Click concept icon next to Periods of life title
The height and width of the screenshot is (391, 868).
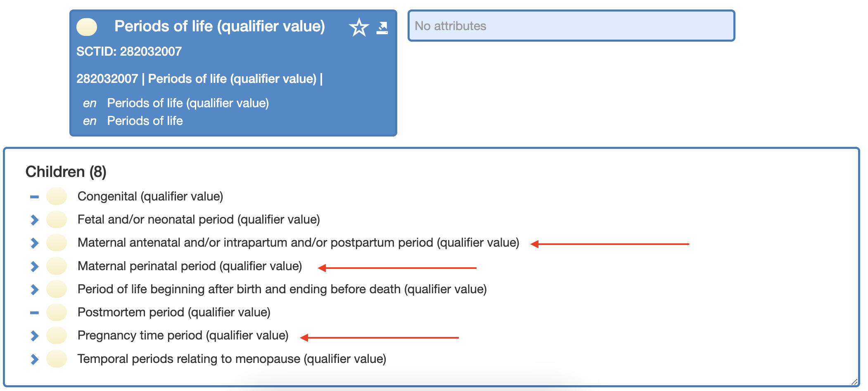pos(87,27)
